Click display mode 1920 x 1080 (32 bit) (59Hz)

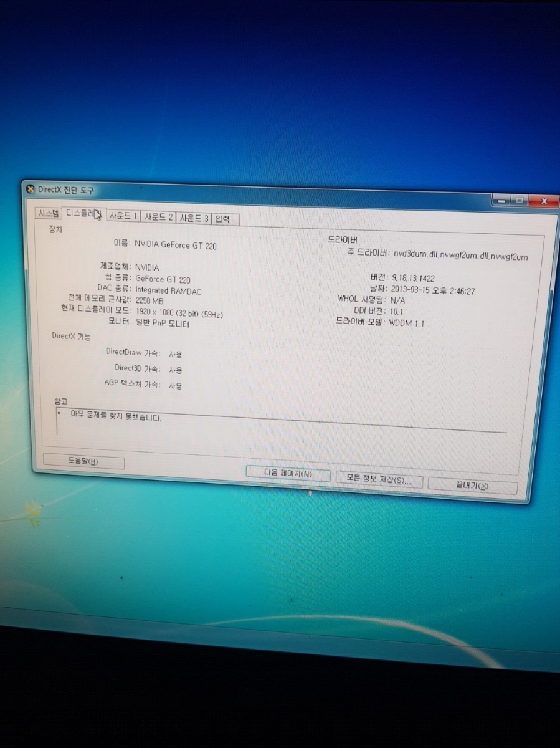(x=179, y=314)
